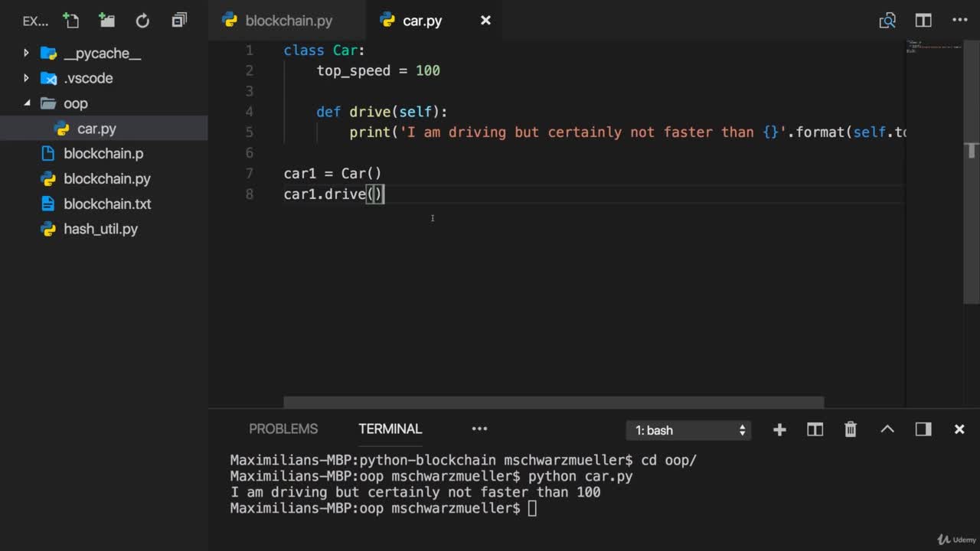
Task: Open the blockchain.p file
Action: [103, 153]
